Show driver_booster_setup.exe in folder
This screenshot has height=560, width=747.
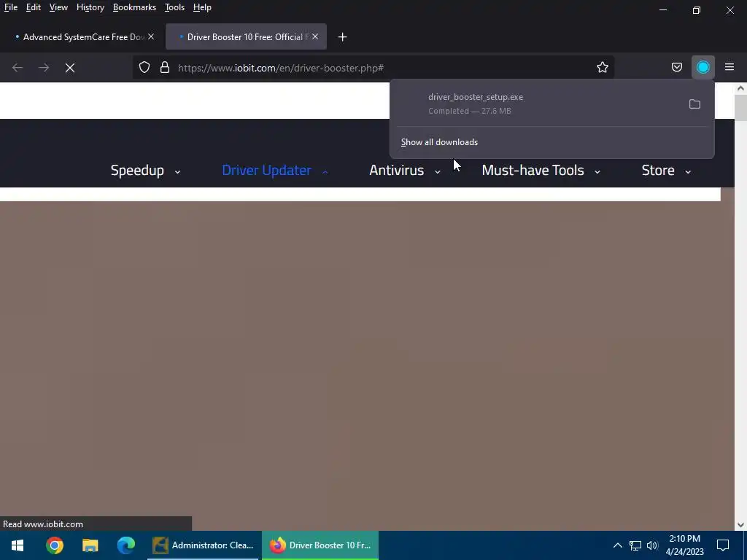point(694,104)
